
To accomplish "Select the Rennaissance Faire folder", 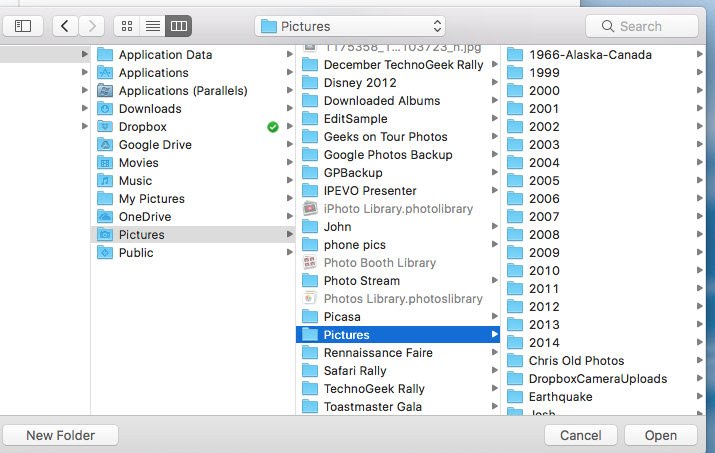I will (398, 353).
